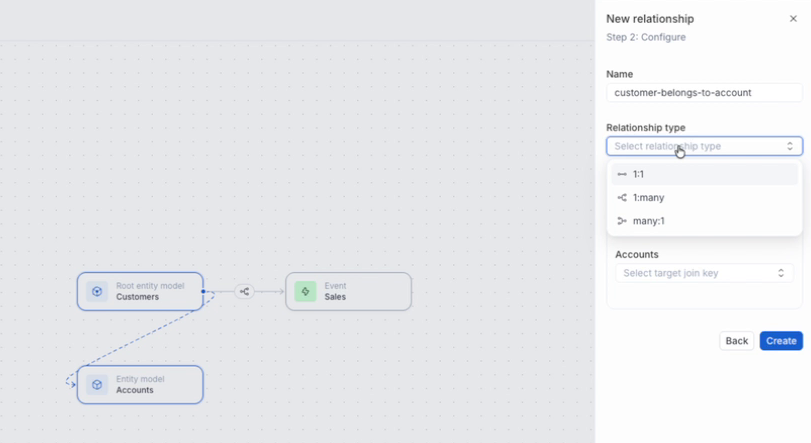The height and width of the screenshot is (443, 811).
Task: Click the blue connector dot on Customers node
Action: 203,292
